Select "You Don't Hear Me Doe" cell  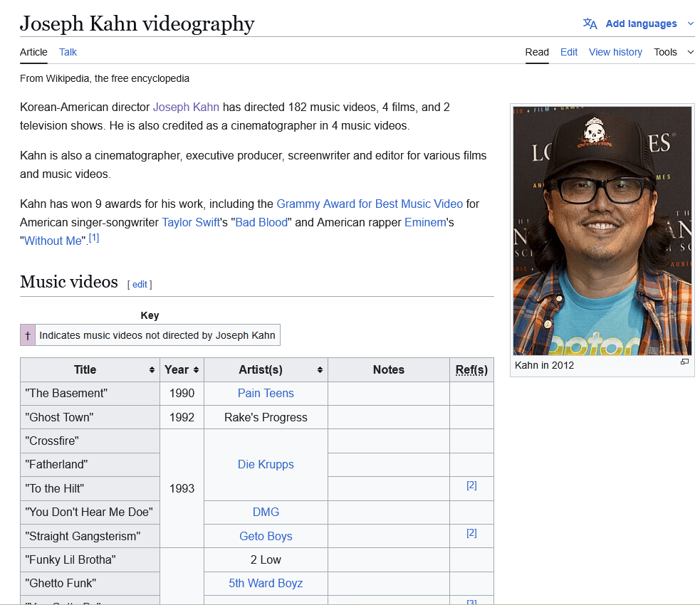(90, 512)
